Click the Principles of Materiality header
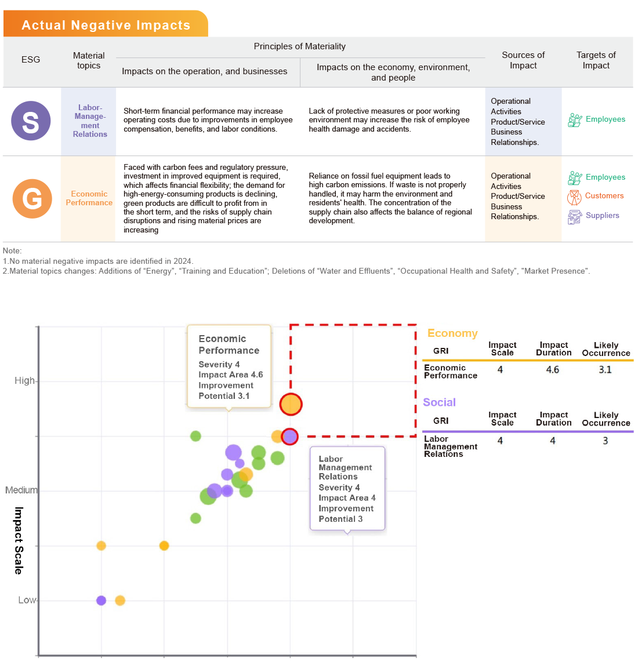 [x=299, y=46]
